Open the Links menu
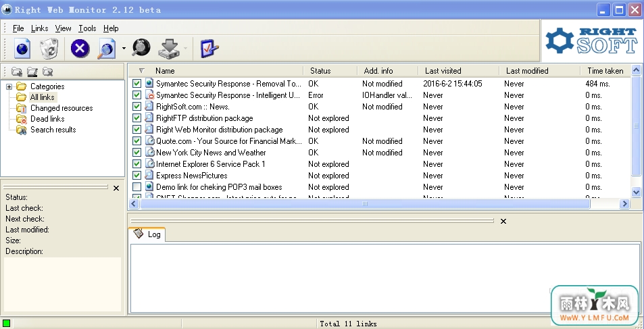Screen dimensions: 644x329 (39, 28)
